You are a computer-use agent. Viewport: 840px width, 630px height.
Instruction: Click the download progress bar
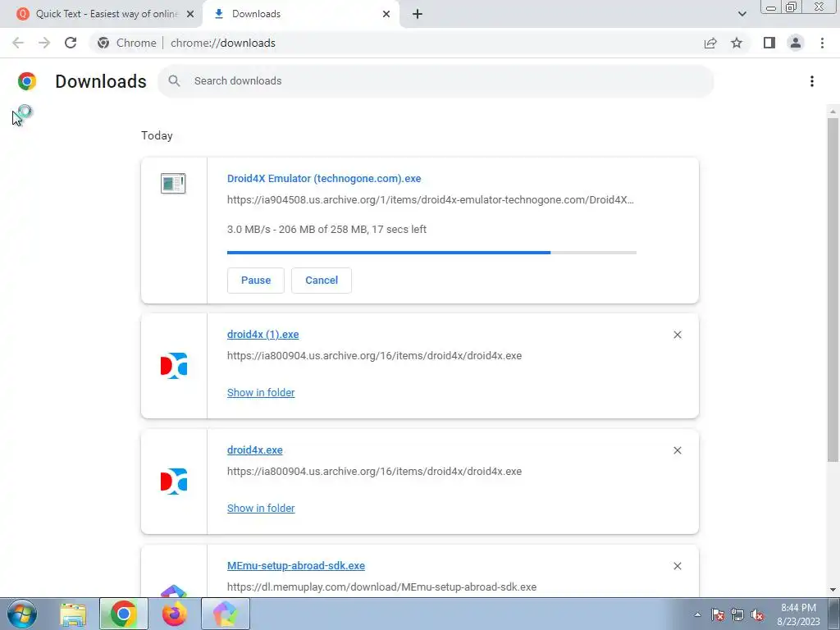point(431,253)
